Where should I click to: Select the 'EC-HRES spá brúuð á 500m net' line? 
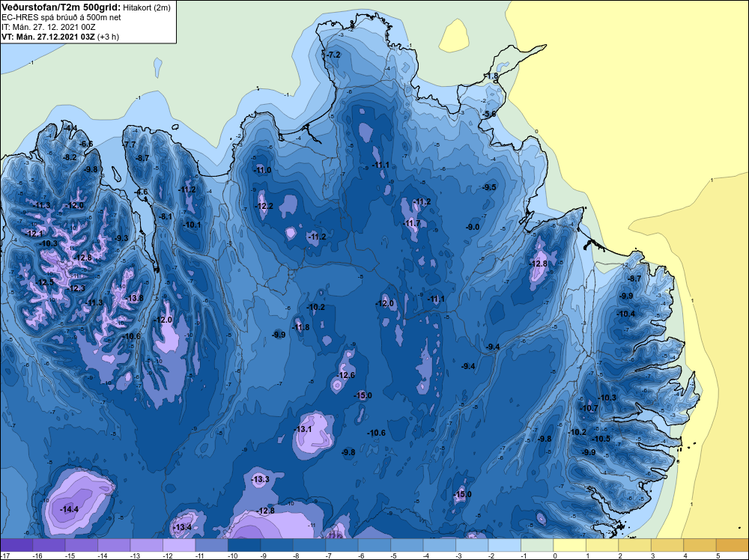point(61,17)
